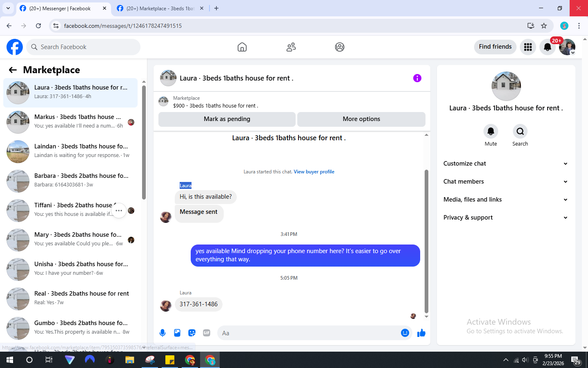The height and width of the screenshot is (368, 588).
Task: Open Barbara 3beds 2baths conversation
Action: (71, 181)
